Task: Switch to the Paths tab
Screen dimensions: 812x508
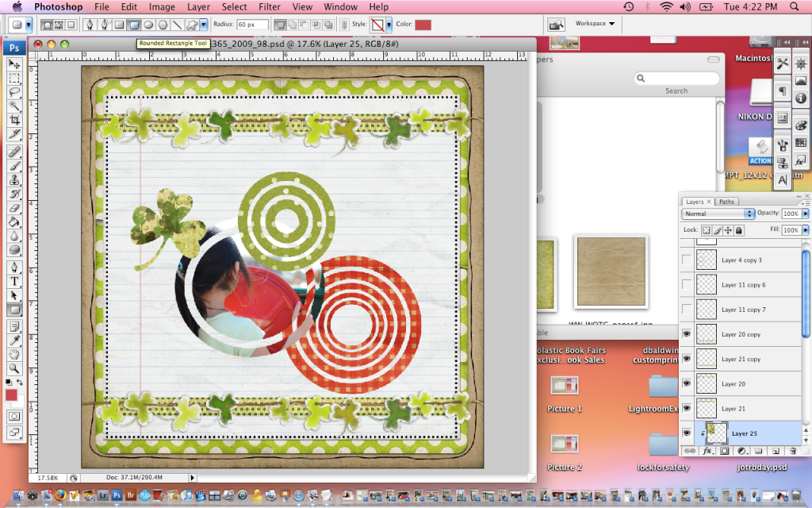Action: 726,202
